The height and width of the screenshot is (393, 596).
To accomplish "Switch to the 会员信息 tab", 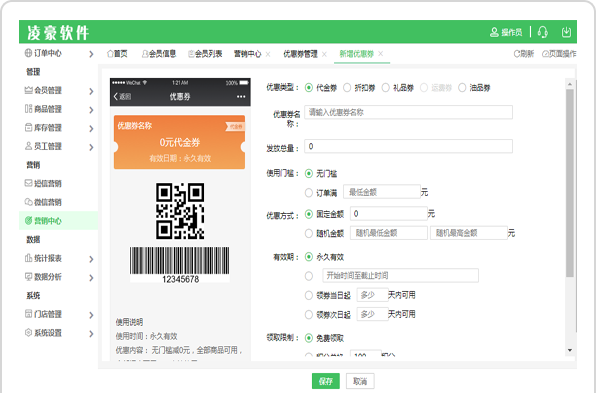I will click(159, 54).
